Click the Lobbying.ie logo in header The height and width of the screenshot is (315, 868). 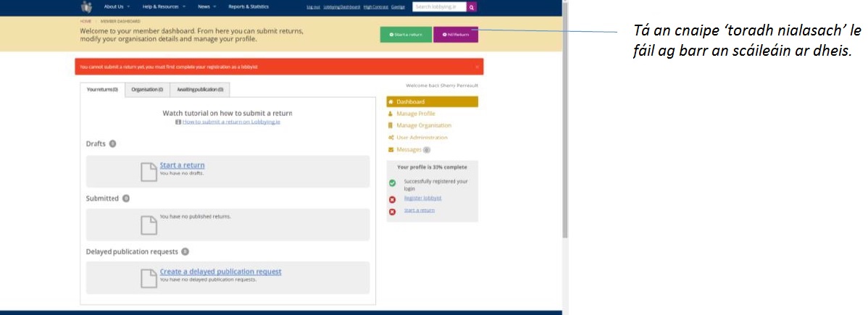click(x=86, y=7)
